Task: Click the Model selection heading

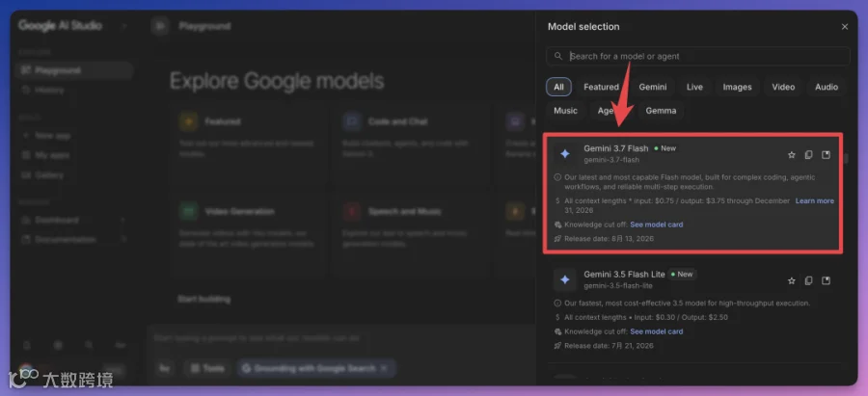Action: click(x=583, y=27)
